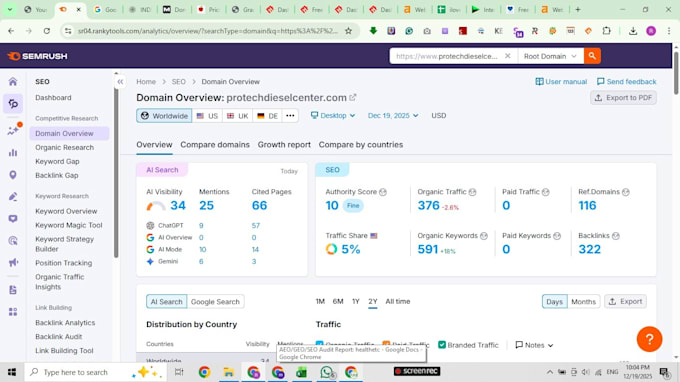Open File Explorer from the taskbar

[x=229, y=372]
